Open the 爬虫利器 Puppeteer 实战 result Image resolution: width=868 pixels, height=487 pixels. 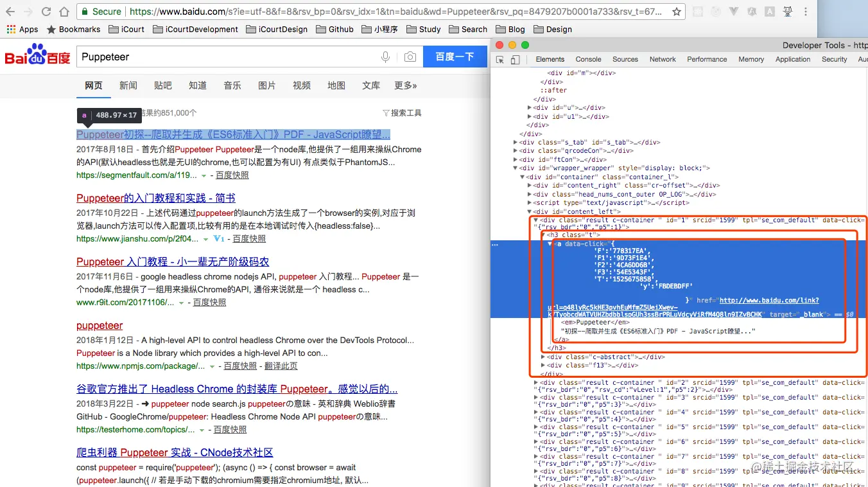click(175, 453)
